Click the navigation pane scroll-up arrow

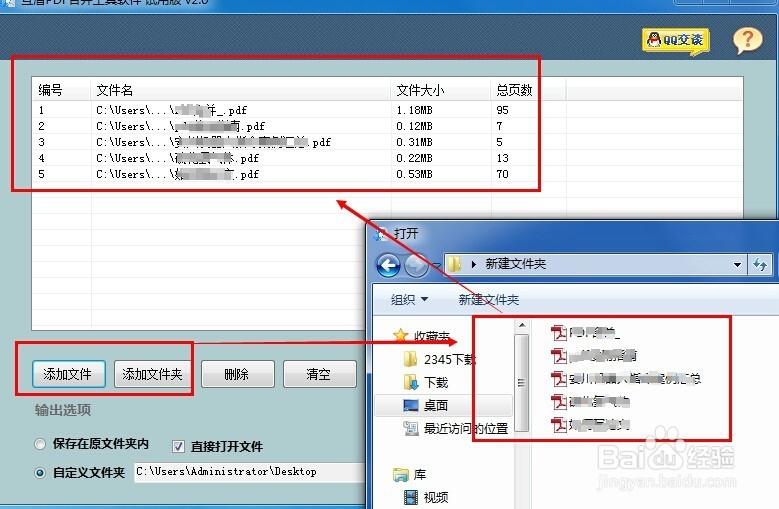pos(522,326)
